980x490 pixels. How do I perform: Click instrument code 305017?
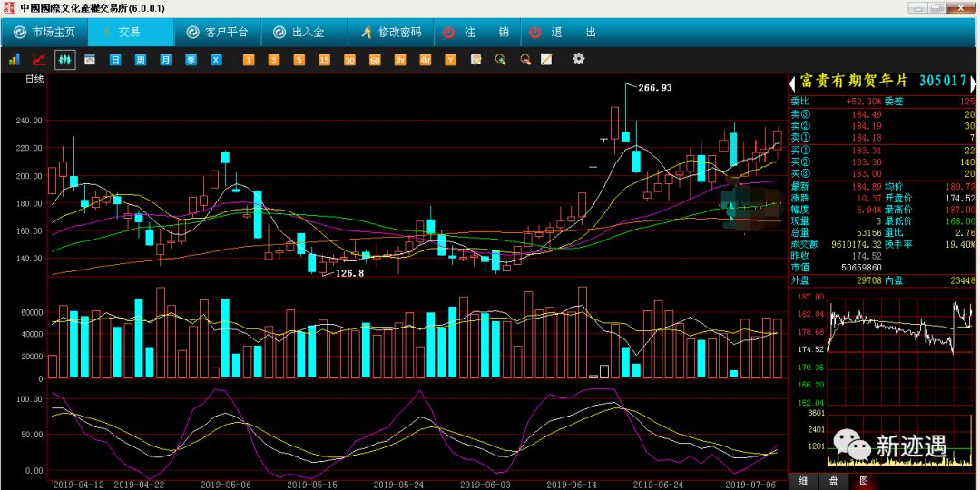tap(943, 82)
